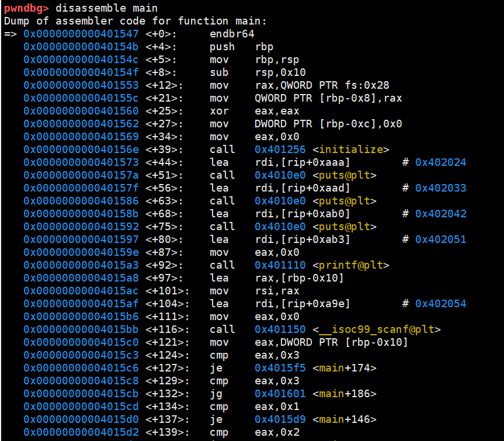Click the offset marker <+0>
The height and width of the screenshot is (441, 504).
161,34
